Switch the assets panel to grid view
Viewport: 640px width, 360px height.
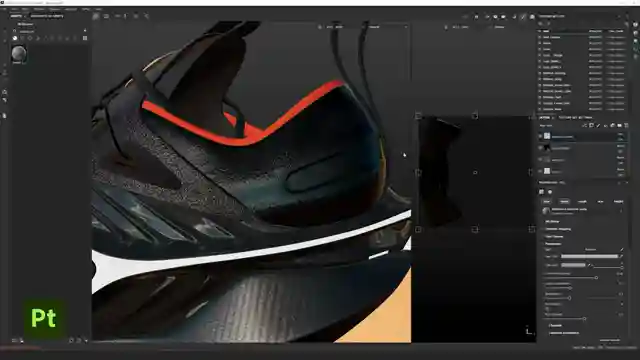[x=85, y=38]
